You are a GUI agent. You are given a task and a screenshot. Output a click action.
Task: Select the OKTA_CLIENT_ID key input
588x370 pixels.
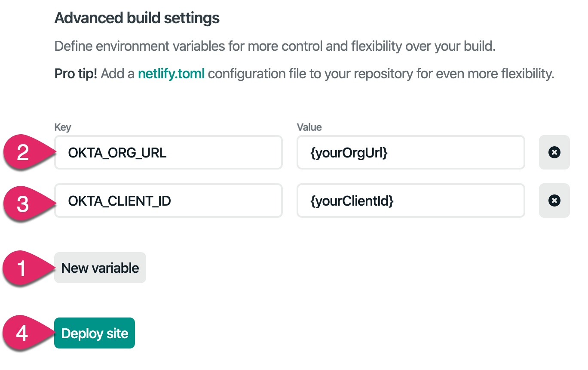point(168,200)
